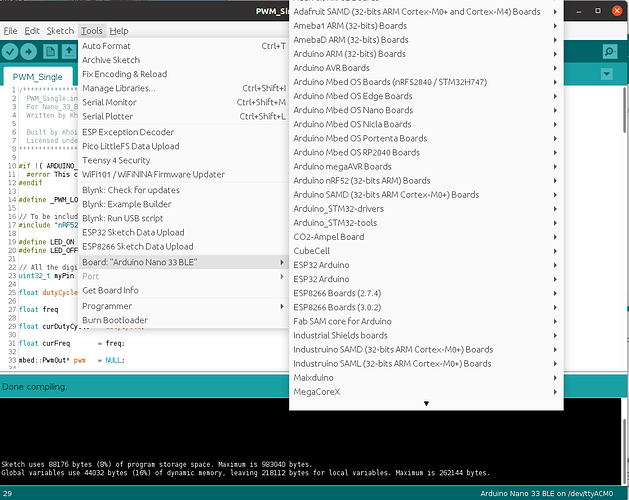Open the File menu
This screenshot has width=629, height=500.
pos(10,31)
